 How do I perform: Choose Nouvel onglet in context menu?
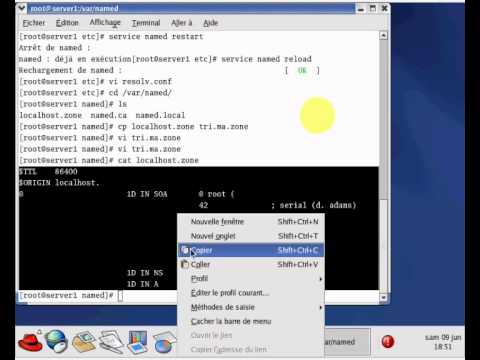(x=251, y=236)
